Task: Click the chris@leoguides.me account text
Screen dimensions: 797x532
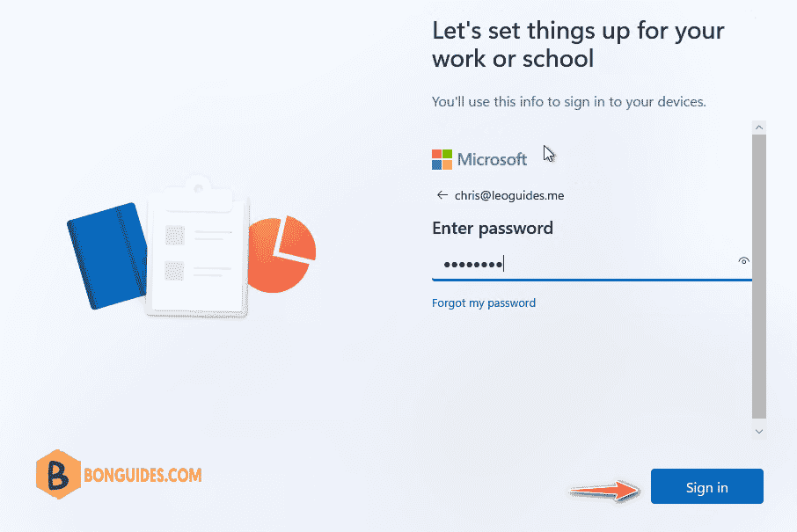Action: coord(509,195)
